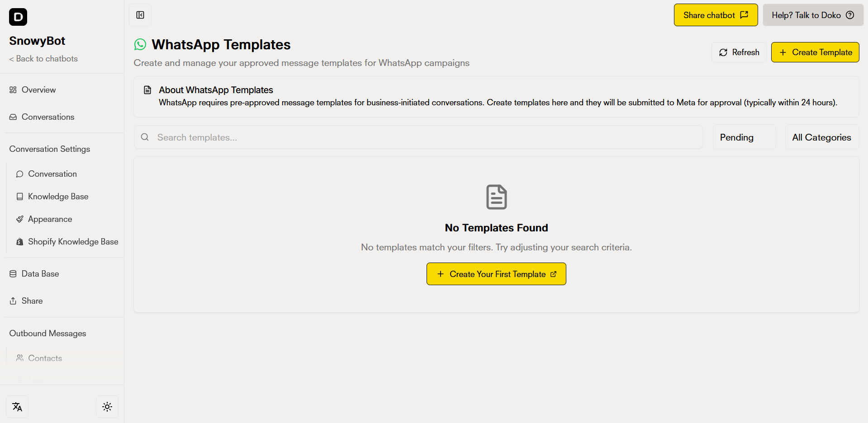Select the Conversations inbox icon
The image size is (868, 423).
click(x=13, y=117)
